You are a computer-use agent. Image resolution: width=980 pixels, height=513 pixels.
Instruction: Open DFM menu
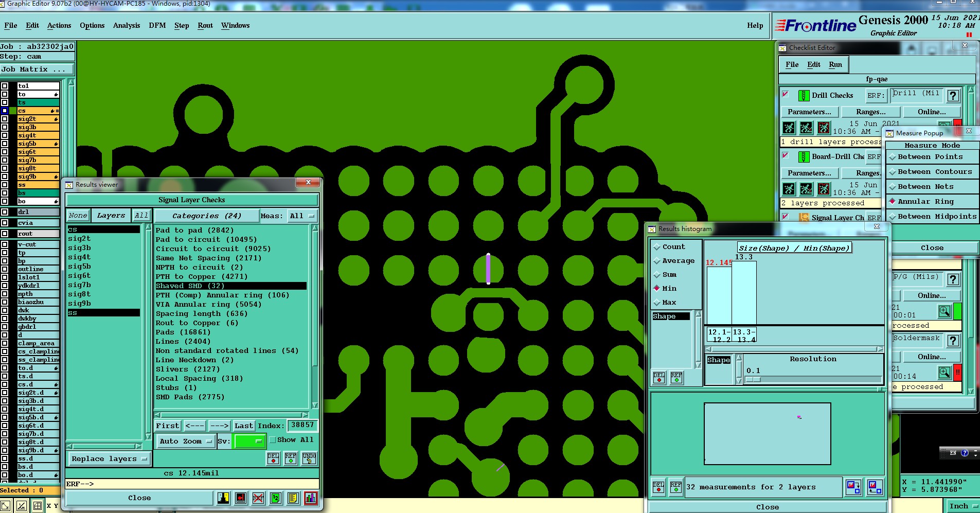tap(157, 26)
